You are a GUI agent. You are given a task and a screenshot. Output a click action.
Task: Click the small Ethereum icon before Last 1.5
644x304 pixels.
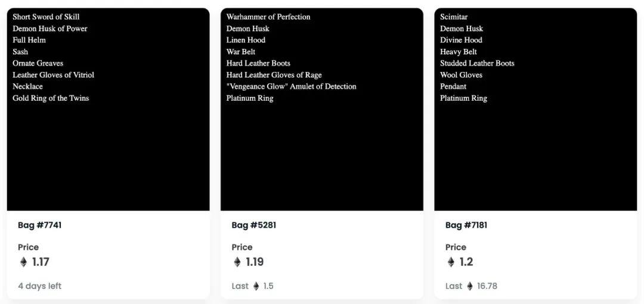[x=256, y=286]
